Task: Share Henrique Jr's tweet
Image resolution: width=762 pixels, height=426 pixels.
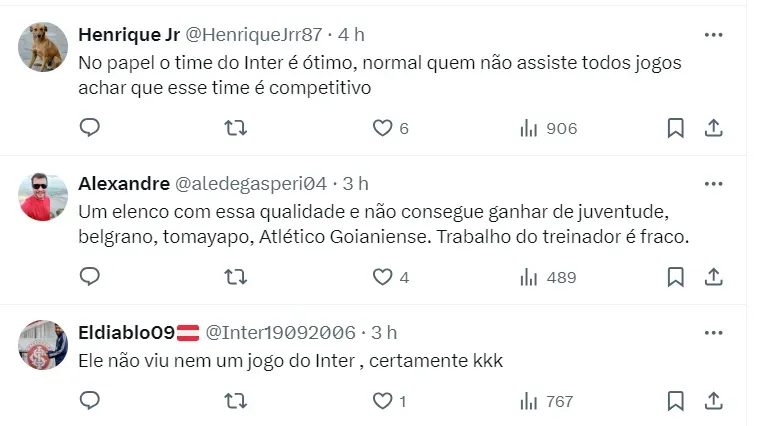Action: click(714, 128)
